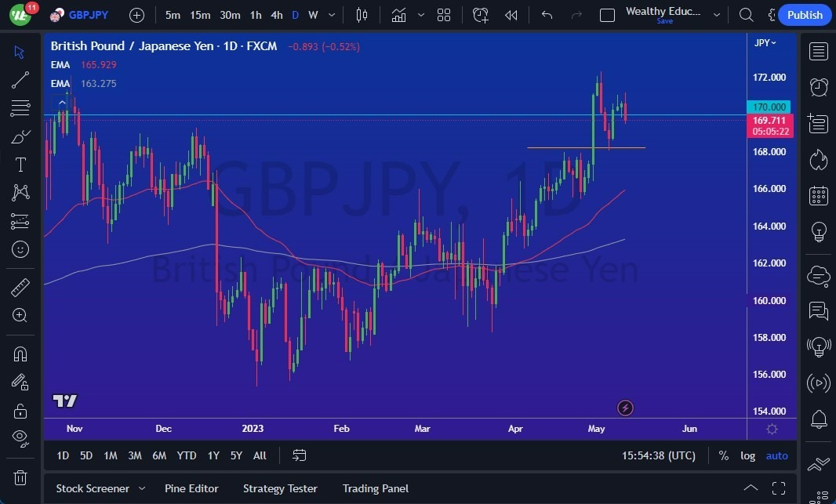Hide all drawings with the eye icon
The width and height of the screenshot is (836, 504).
(20, 438)
